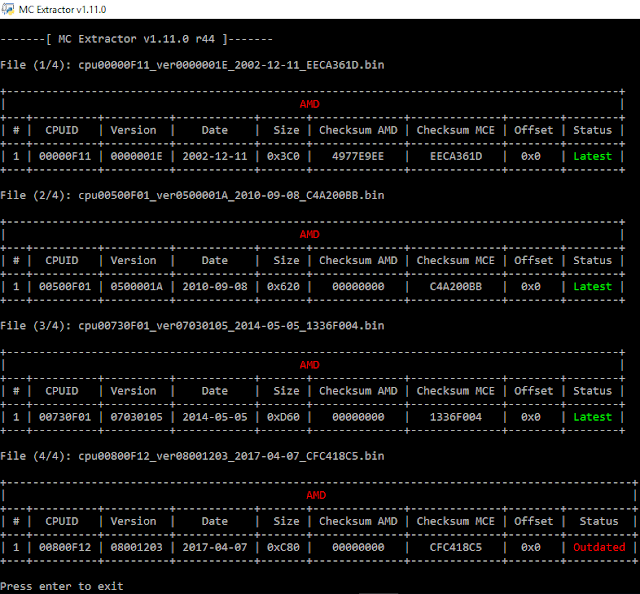Click the Press enter to exit prompt

[x=62, y=587]
